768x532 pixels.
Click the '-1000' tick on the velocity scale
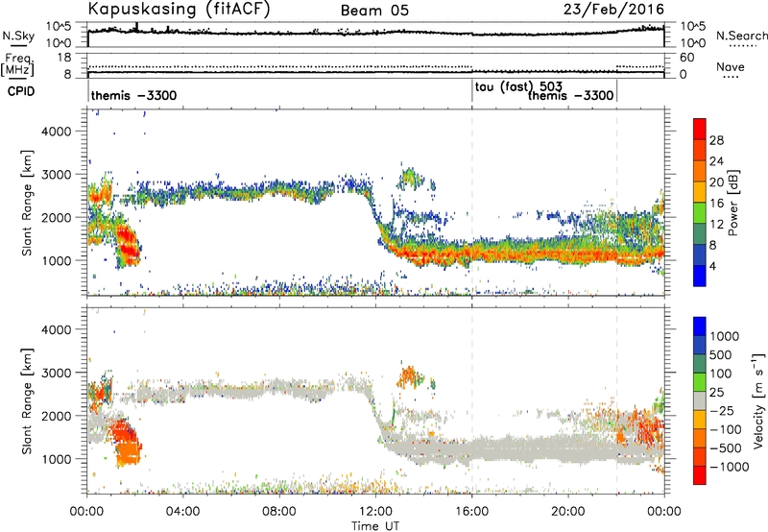tap(730, 467)
